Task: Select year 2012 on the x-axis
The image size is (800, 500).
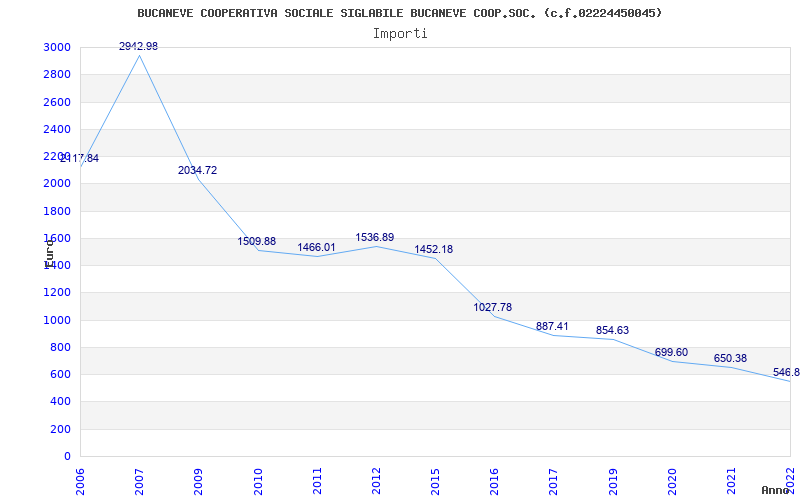Action: (x=376, y=479)
